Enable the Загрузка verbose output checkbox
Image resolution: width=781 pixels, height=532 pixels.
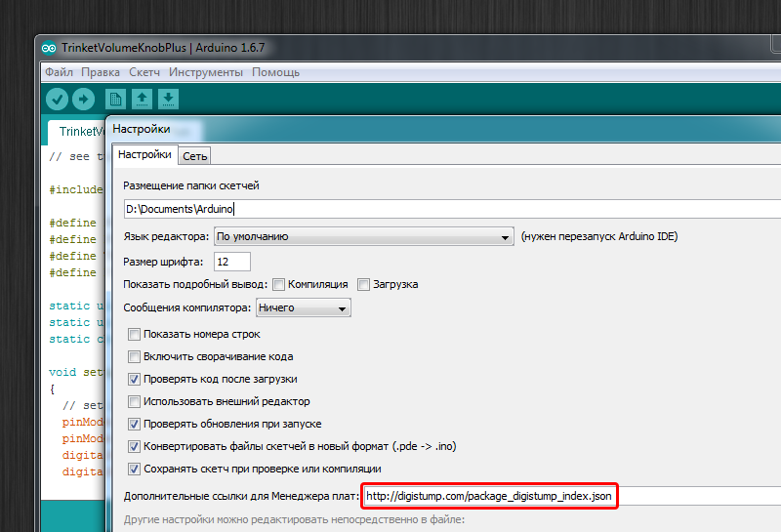point(363,284)
